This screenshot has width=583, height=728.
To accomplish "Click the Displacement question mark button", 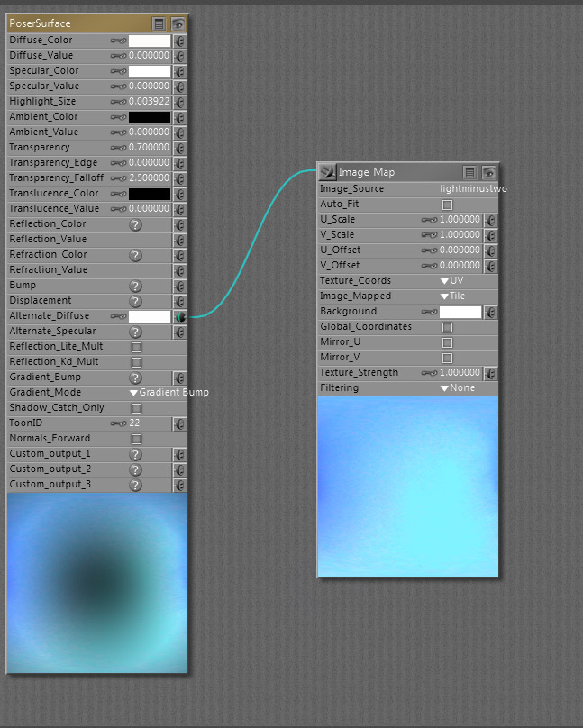I will pyautogui.click(x=135, y=301).
